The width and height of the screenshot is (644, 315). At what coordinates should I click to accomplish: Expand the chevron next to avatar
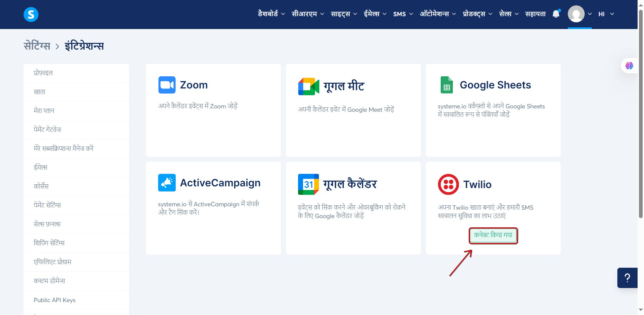coord(590,14)
